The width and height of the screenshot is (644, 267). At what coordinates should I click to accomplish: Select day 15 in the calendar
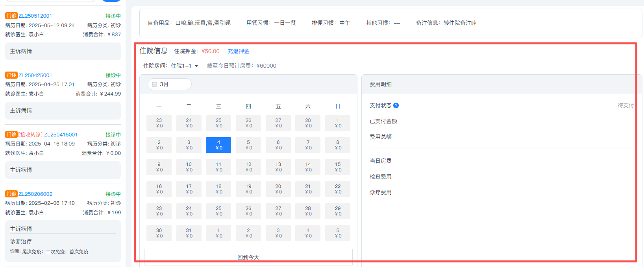[338, 167]
